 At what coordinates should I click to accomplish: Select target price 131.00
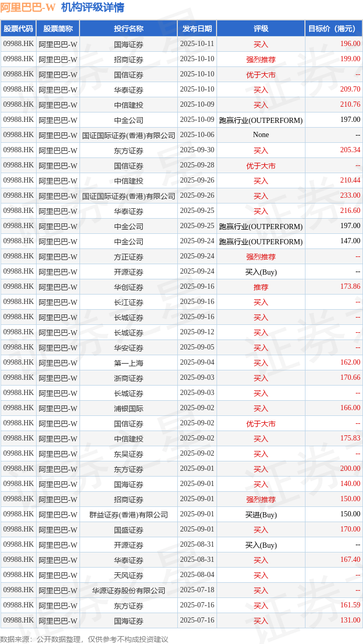(x=350, y=620)
